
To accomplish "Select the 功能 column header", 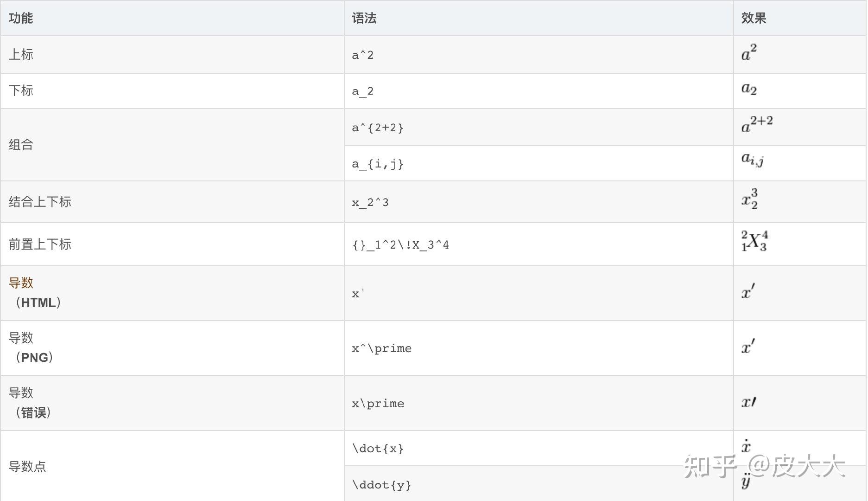I will pos(21,18).
